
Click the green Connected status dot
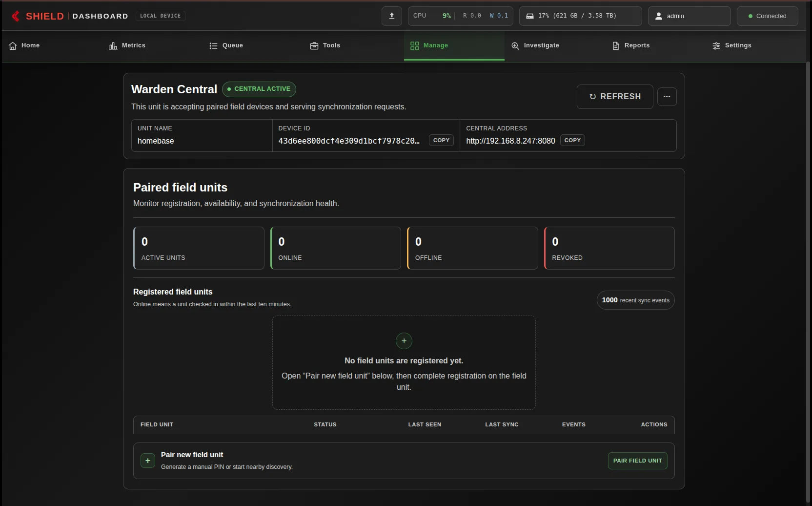[751, 16]
